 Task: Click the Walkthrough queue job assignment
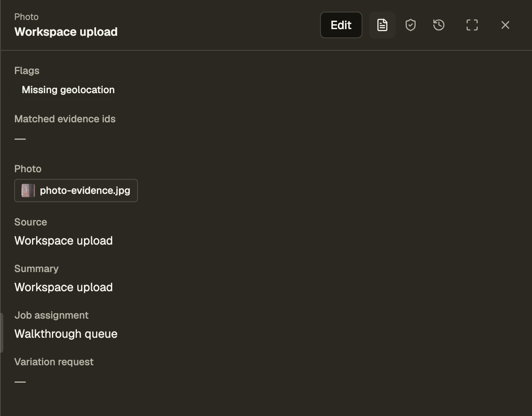point(66,334)
